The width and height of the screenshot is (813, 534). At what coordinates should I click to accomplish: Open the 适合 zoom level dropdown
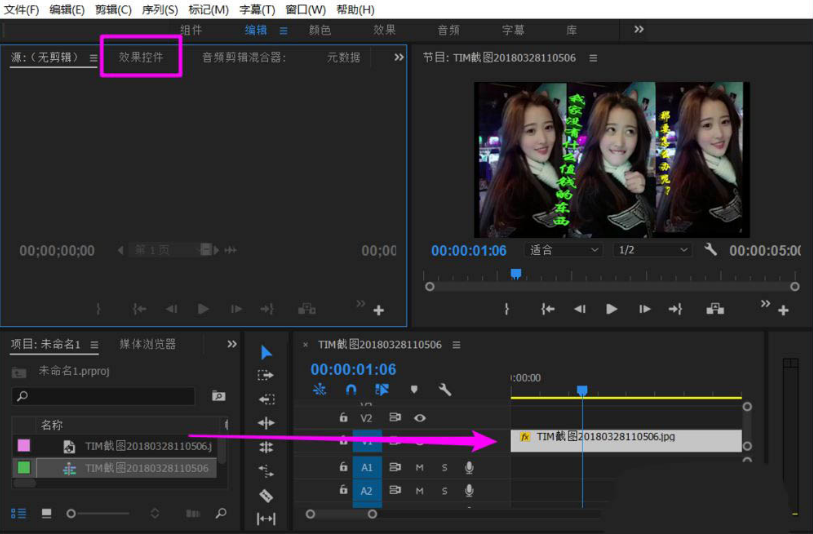(566, 250)
